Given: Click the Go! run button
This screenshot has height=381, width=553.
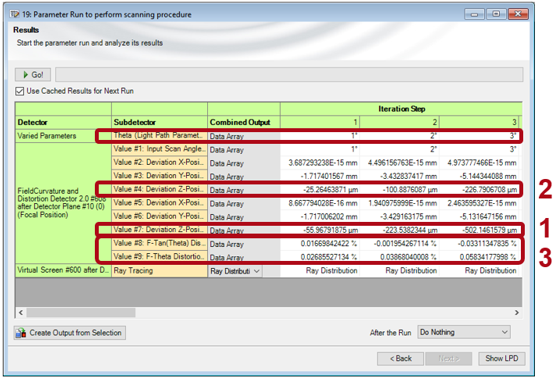Looking at the screenshot, I should point(33,75).
